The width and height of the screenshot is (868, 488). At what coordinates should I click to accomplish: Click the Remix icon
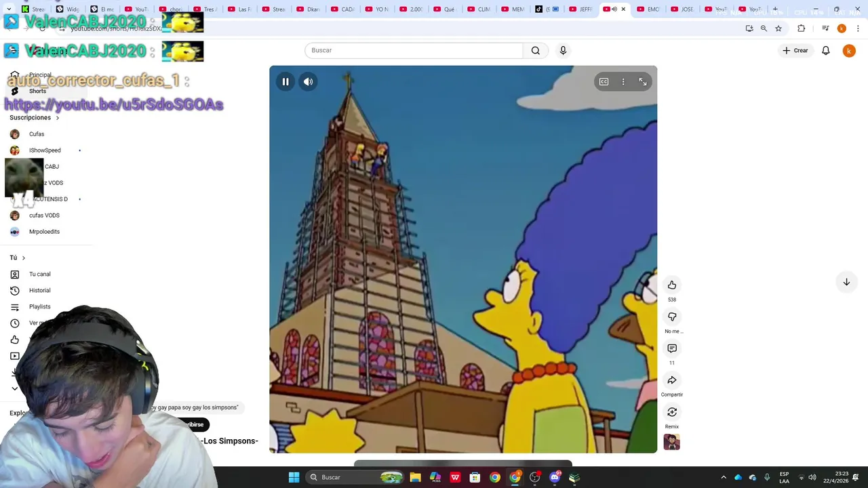[x=672, y=412]
